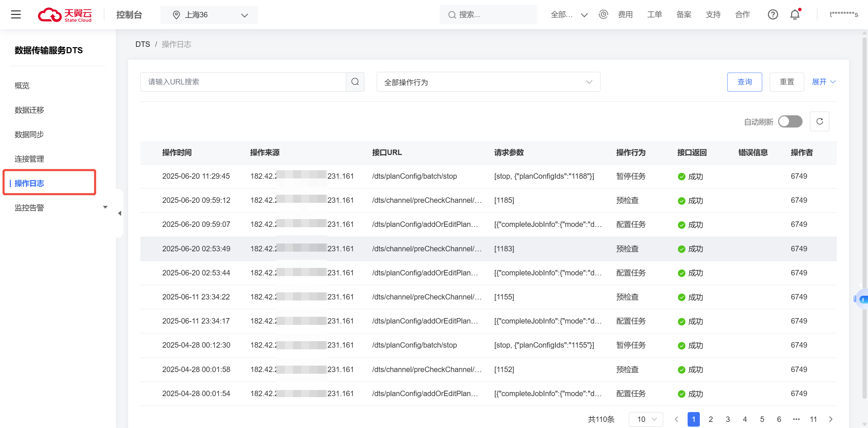The width and height of the screenshot is (868, 428).
Task: Select current page 1
Action: click(693, 419)
